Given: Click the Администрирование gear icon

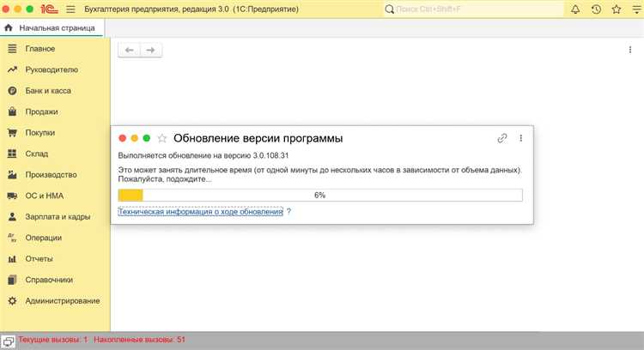Looking at the screenshot, I should coord(12,301).
